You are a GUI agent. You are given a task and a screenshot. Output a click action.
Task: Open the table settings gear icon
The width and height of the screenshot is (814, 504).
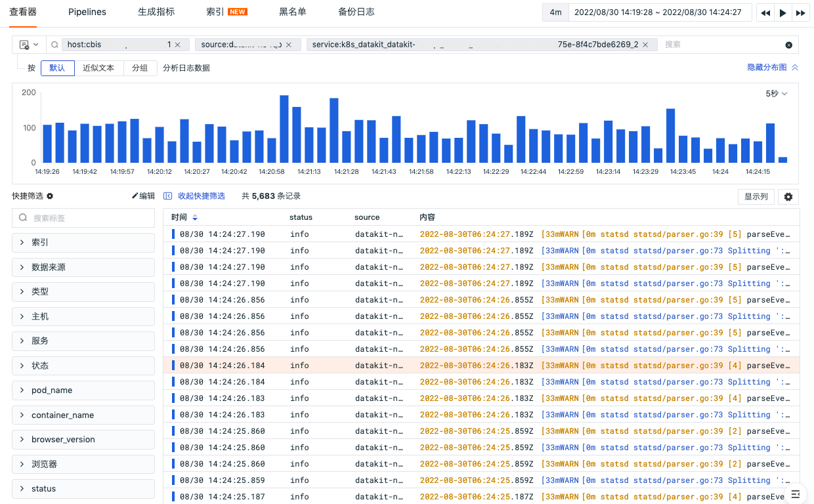(x=788, y=197)
